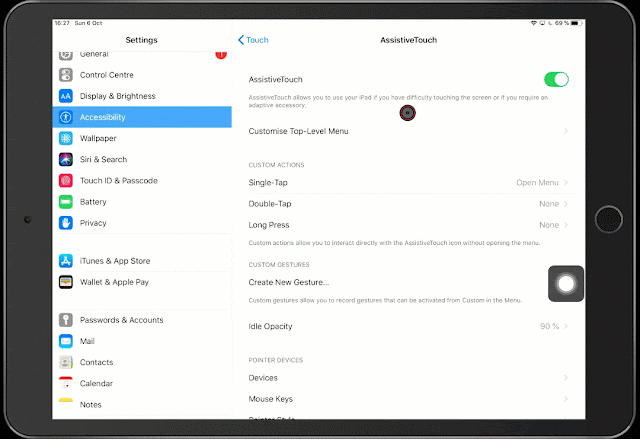Open Customise Top-Level Menu row
Image resolution: width=640 pixels, height=439 pixels.
click(409, 131)
